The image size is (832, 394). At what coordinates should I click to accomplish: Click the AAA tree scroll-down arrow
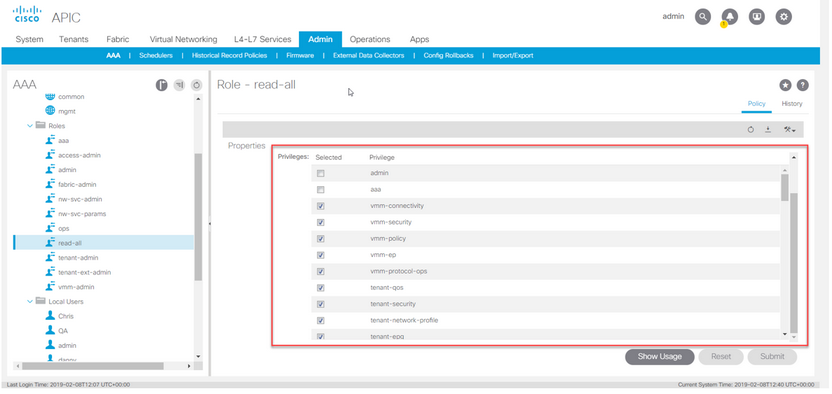pos(198,356)
